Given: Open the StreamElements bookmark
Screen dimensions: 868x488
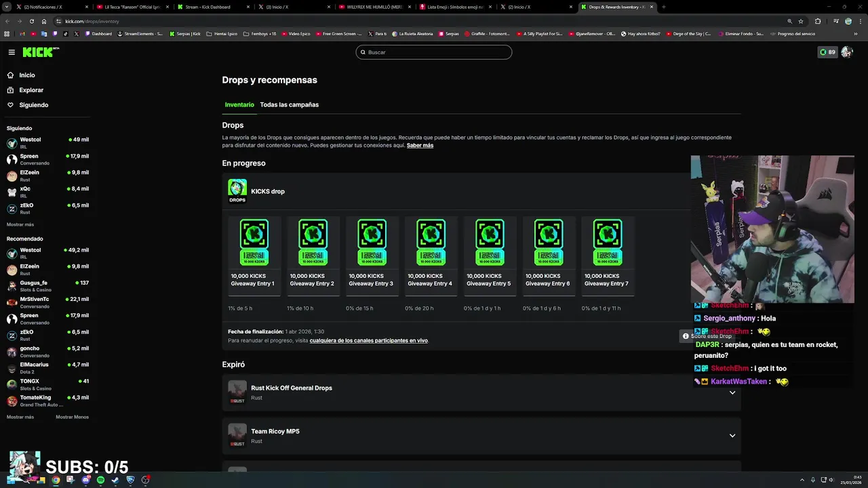Looking at the screenshot, I should [140, 33].
